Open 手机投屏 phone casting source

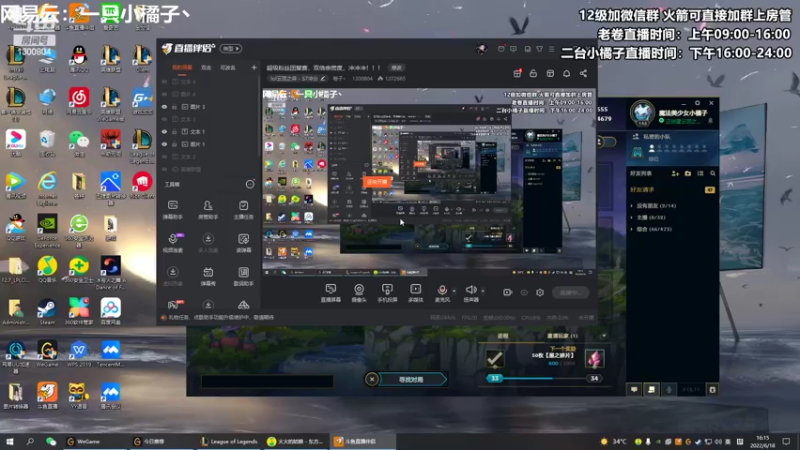tap(387, 293)
